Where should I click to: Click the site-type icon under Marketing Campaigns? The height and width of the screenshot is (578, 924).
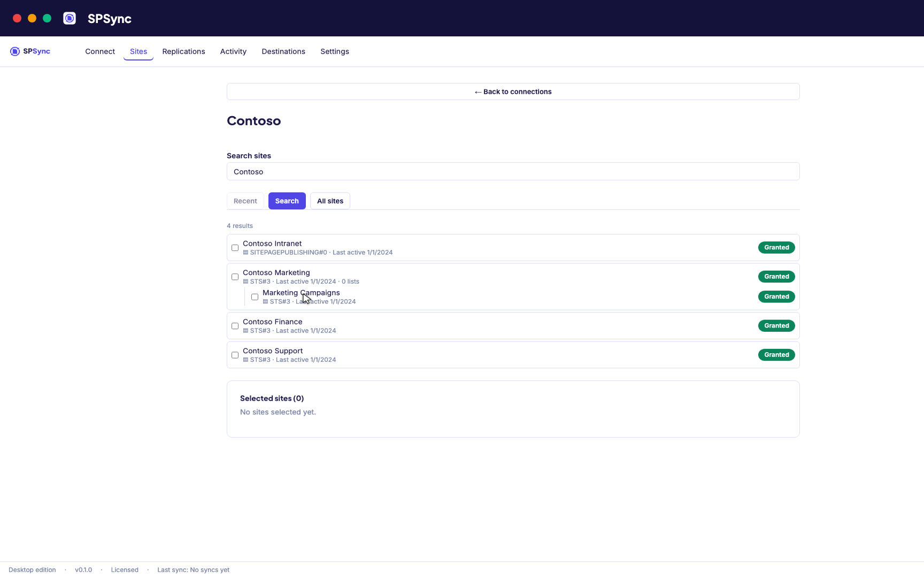pos(265,302)
